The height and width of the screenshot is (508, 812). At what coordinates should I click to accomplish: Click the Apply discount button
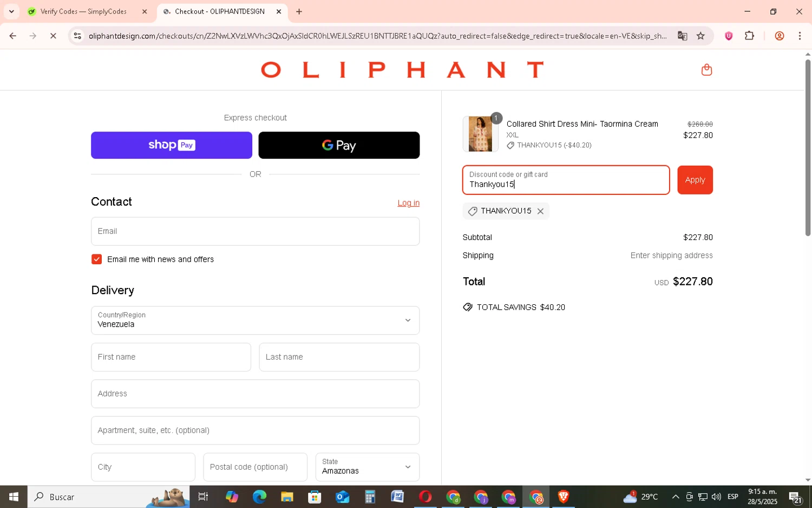coord(695,180)
